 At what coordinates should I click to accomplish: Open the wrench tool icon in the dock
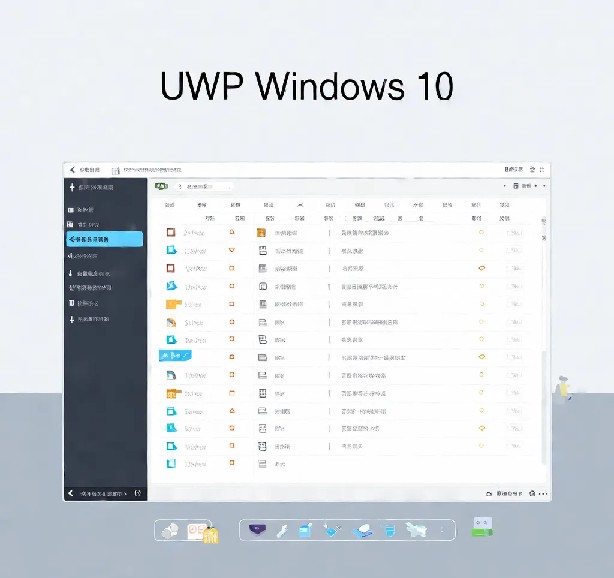click(x=282, y=531)
